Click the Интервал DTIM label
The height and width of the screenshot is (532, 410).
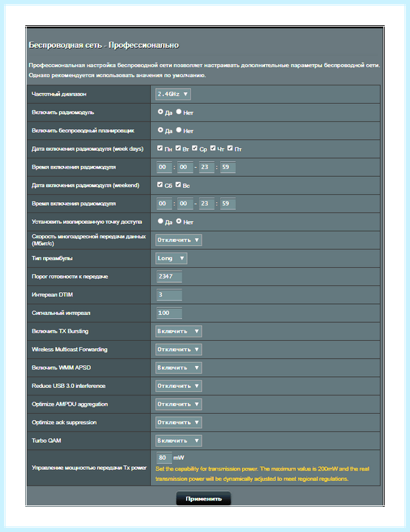coord(52,294)
